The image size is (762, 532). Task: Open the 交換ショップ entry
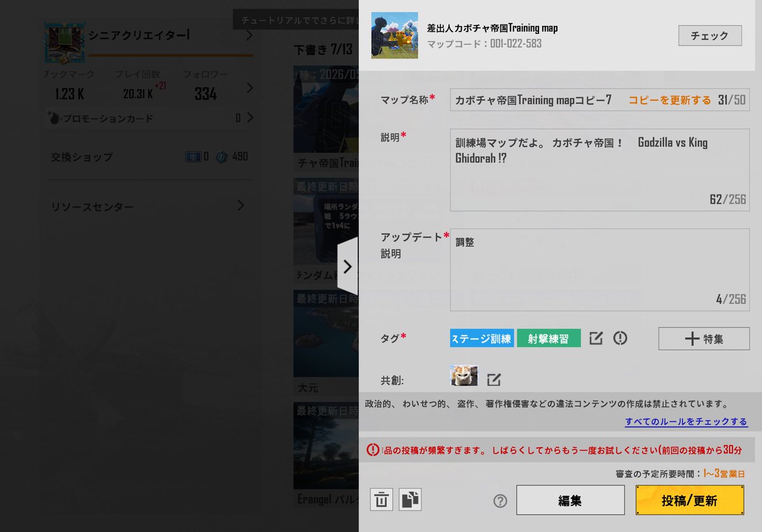[149, 156]
